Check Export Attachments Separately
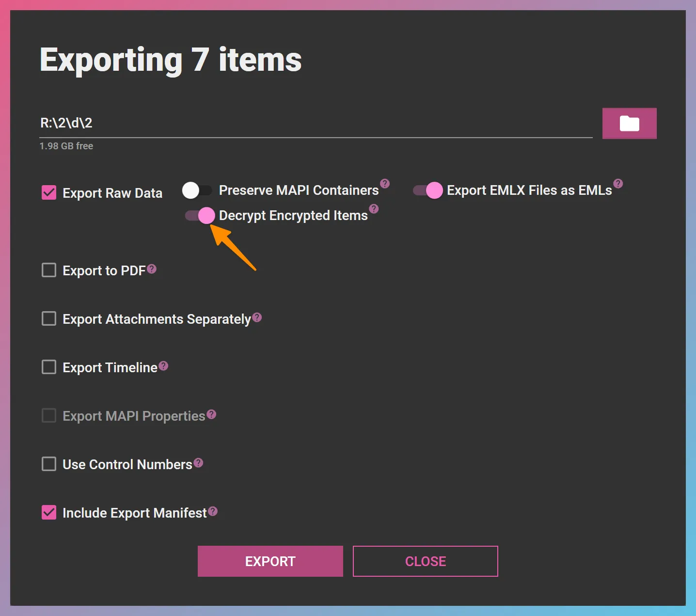This screenshot has height=616, width=696. pyautogui.click(x=48, y=318)
